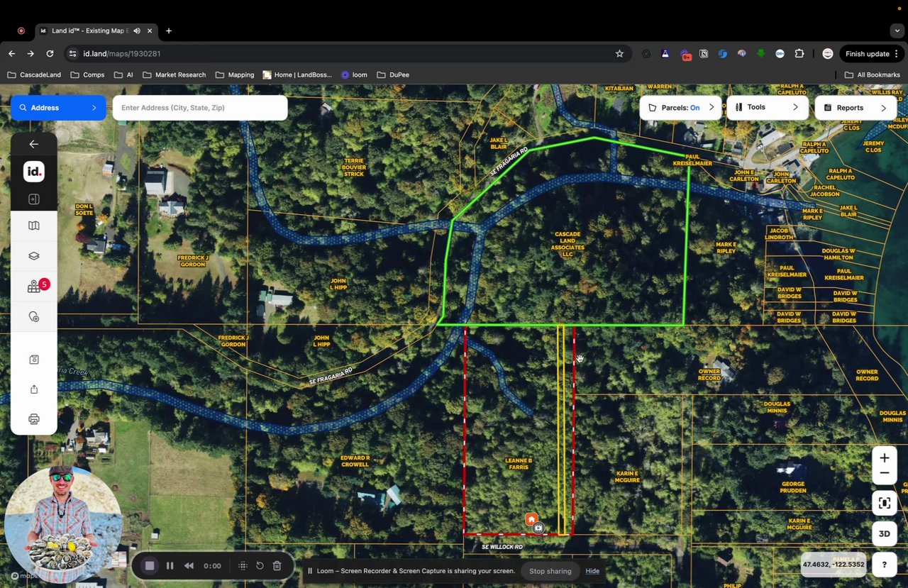Open the Comps bookmark folder
This screenshot has height=588, width=908.
(87, 74)
